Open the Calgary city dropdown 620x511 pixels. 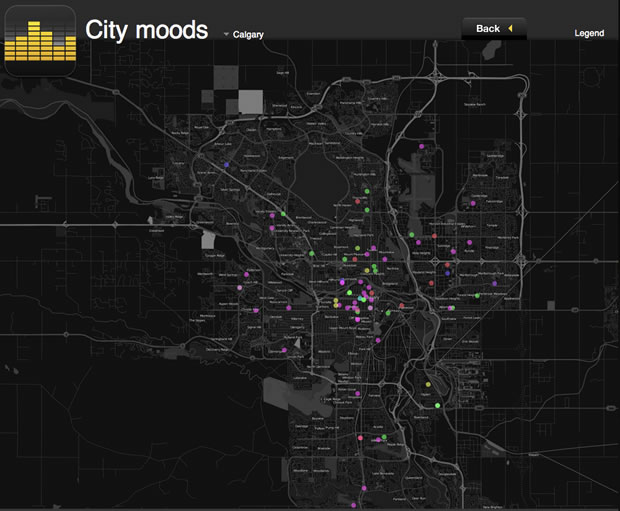tap(244, 34)
